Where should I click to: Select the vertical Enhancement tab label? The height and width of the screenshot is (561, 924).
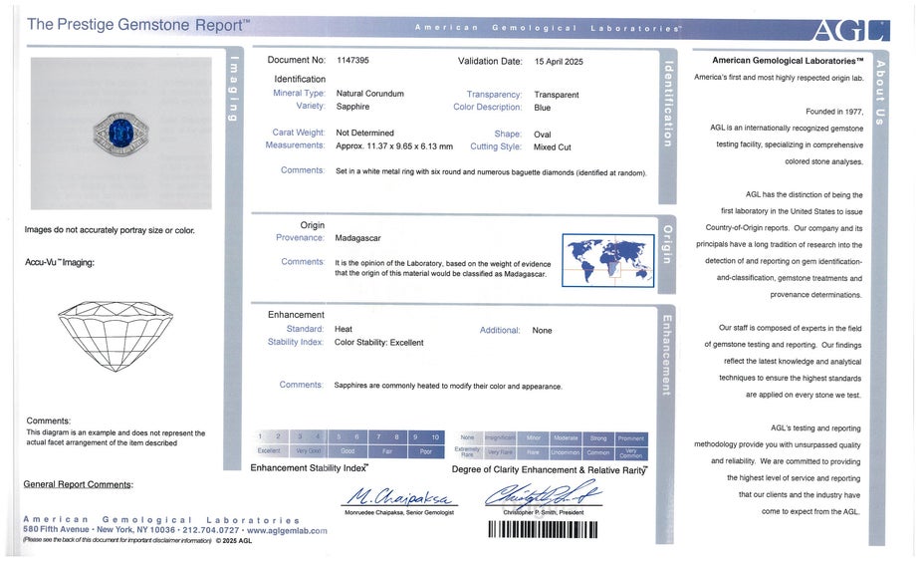[x=667, y=355]
